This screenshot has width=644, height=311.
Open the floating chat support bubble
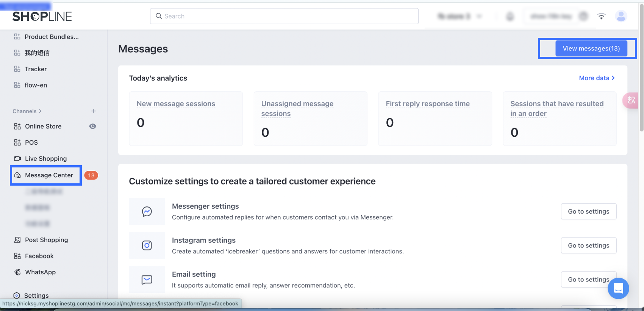tap(618, 288)
